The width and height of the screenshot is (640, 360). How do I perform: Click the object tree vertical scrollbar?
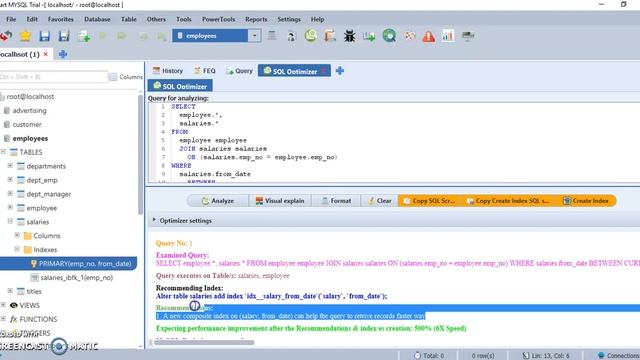point(140,155)
